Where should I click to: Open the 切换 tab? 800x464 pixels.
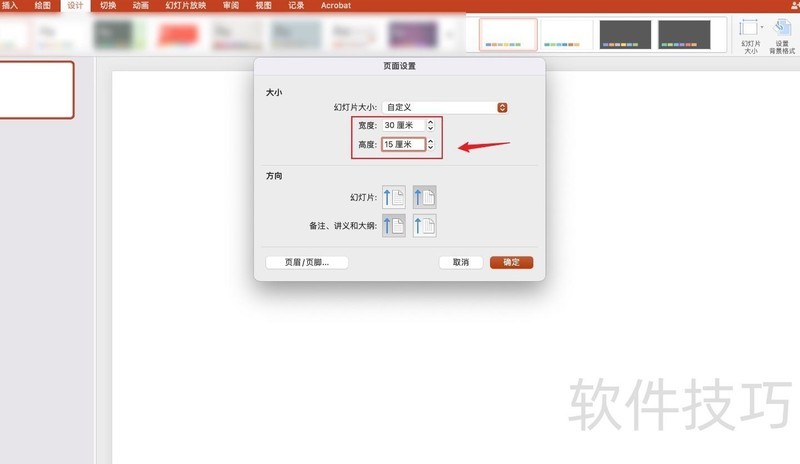(108, 6)
